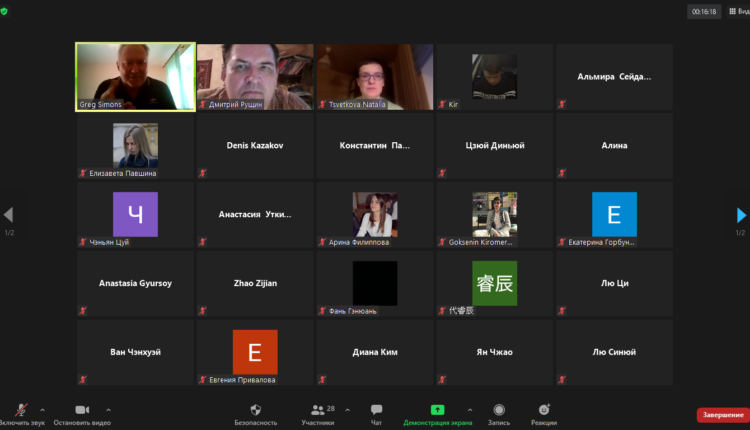The height and width of the screenshot is (430, 750).
Task: Open the Participants panel icon
Action: [317, 410]
